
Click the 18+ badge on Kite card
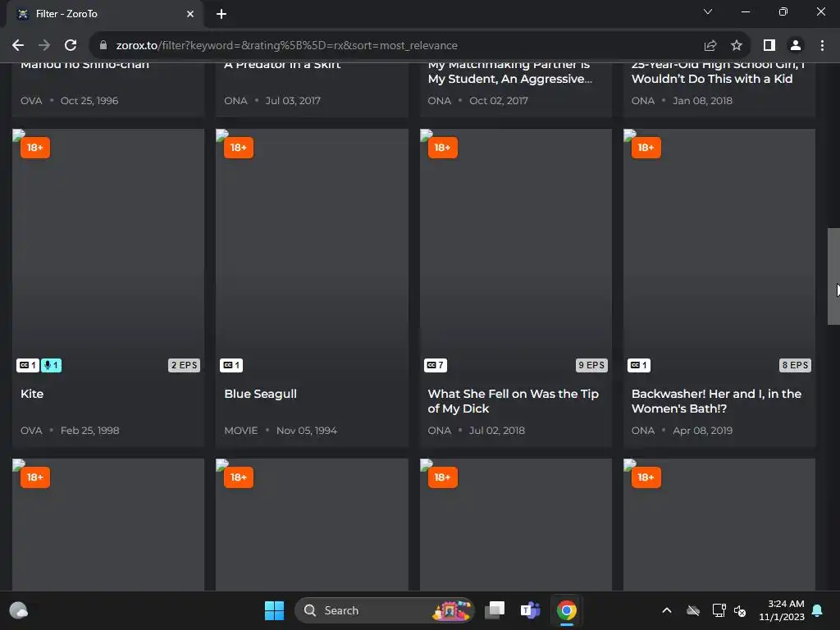(35, 148)
